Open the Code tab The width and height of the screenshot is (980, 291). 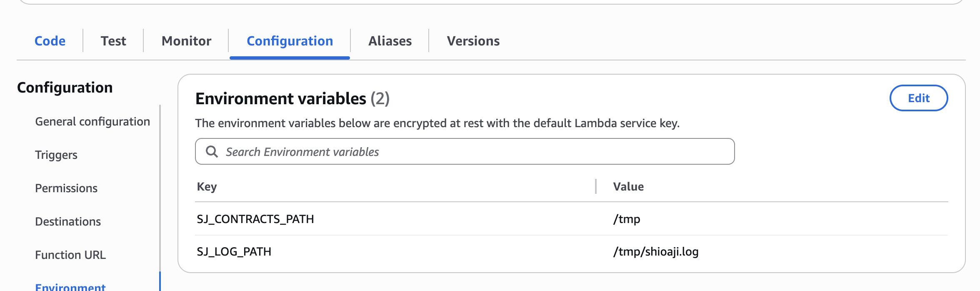pos(50,41)
